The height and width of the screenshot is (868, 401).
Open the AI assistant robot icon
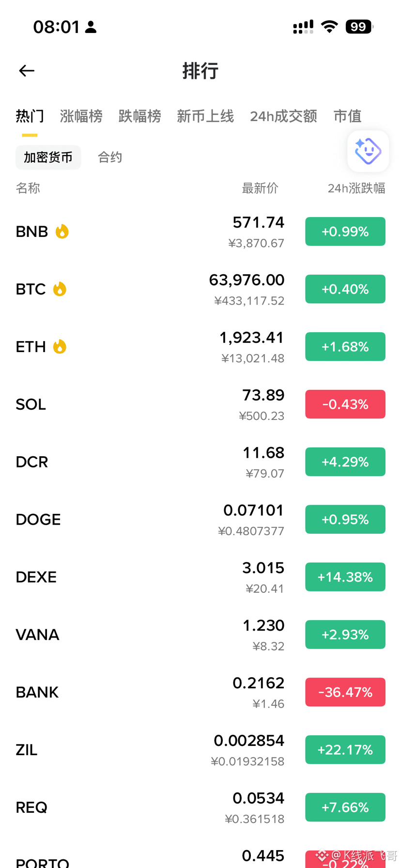368,151
